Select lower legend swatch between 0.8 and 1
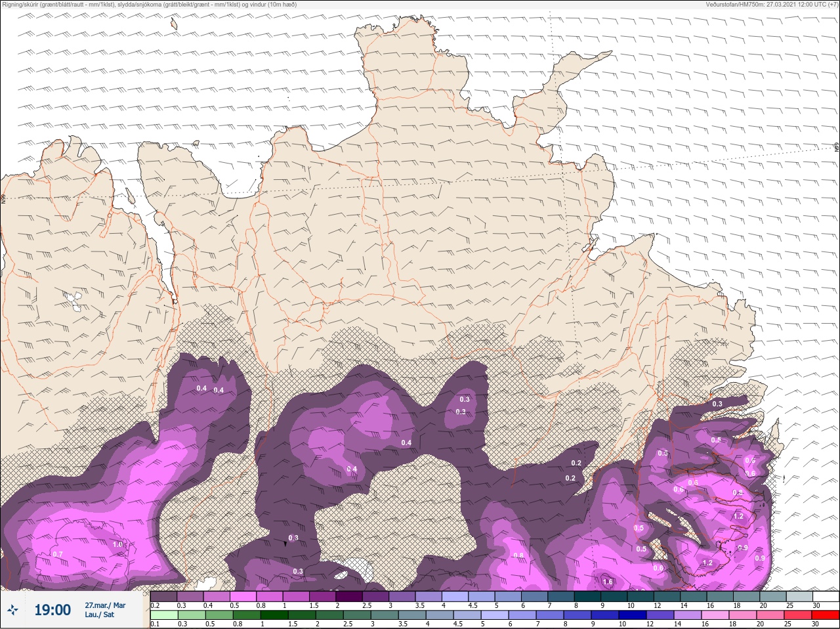The height and width of the screenshot is (629, 840). tap(247, 615)
